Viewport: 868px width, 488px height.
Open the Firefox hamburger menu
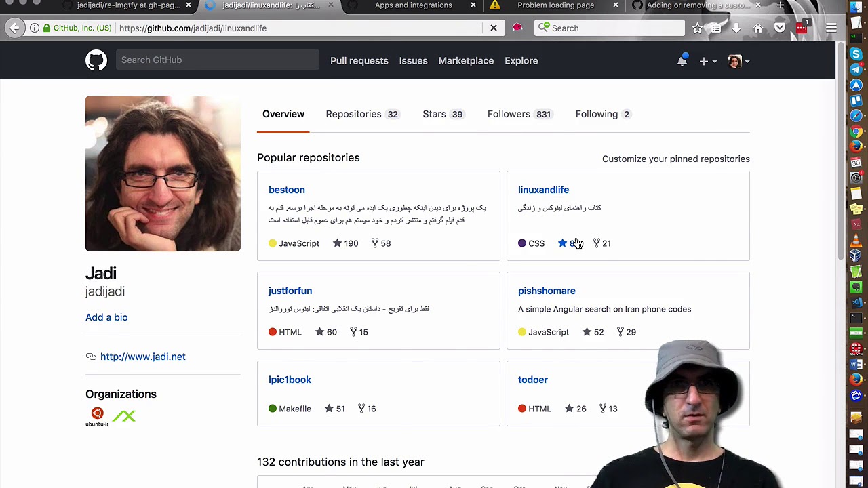click(x=831, y=28)
